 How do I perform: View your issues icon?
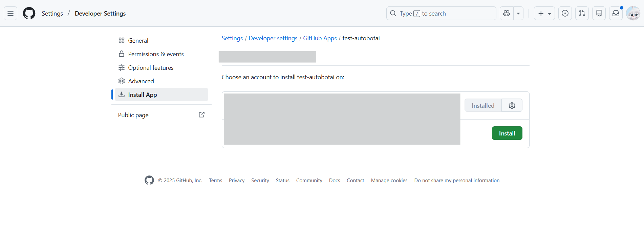[565, 14]
